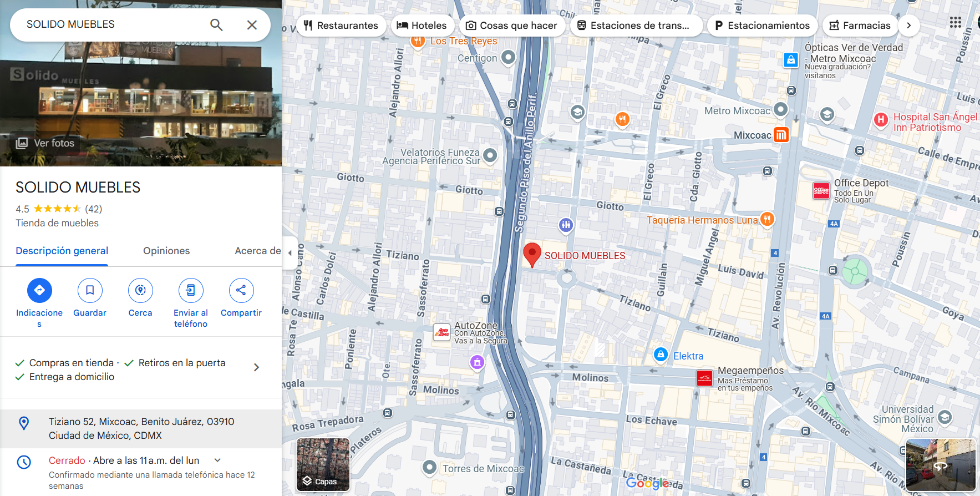
Task: Switch to the Opiniones tab
Action: 166,251
